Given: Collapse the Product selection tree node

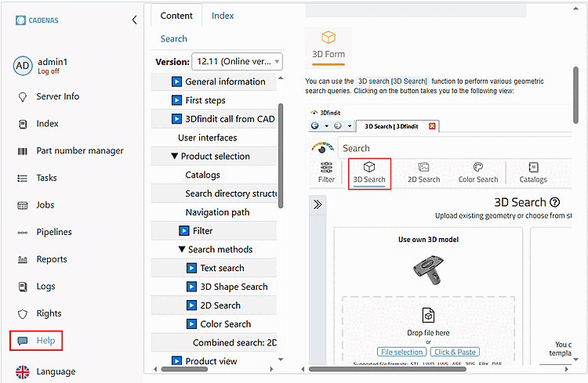Looking at the screenshot, I should (175, 157).
